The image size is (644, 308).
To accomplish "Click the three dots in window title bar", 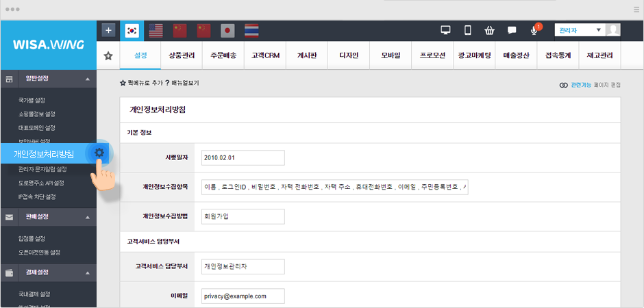I will click(x=12, y=10).
